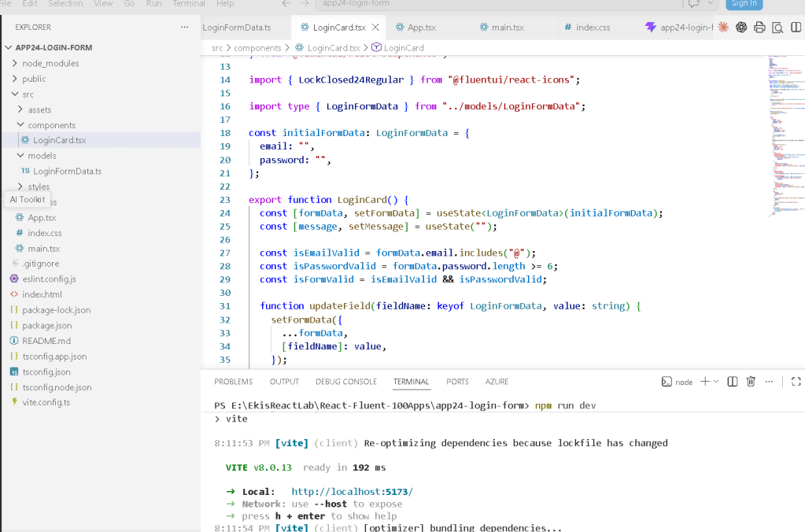Click the blue Sign In button
Image resolution: width=805 pixels, height=532 pixels.
(x=744, y=4)
